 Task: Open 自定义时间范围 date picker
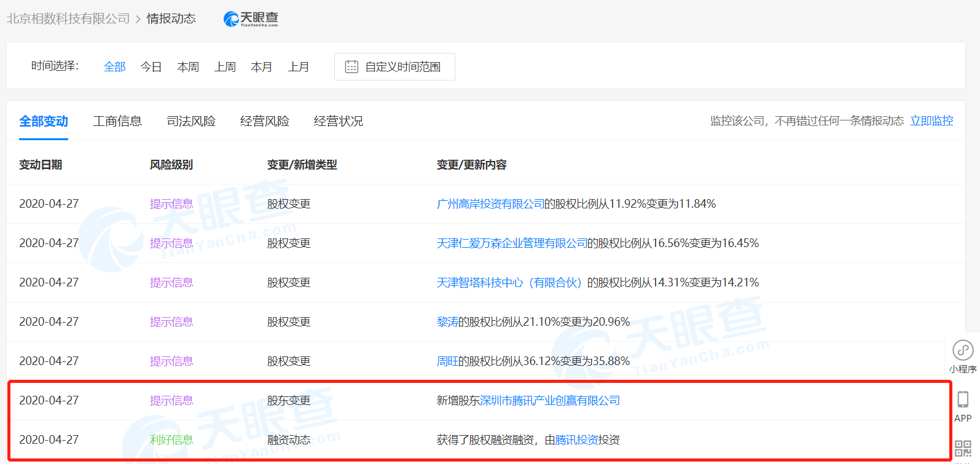[x=394, y=66]
